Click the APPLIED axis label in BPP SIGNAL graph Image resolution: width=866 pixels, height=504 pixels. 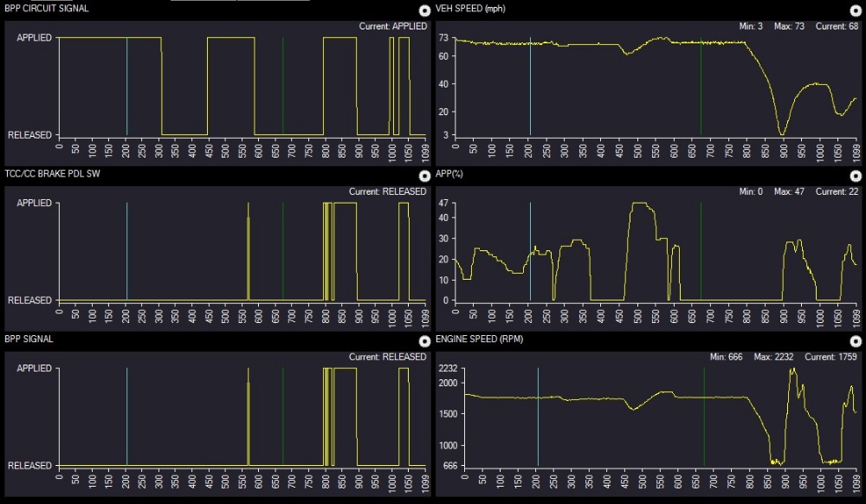point(33,369)
